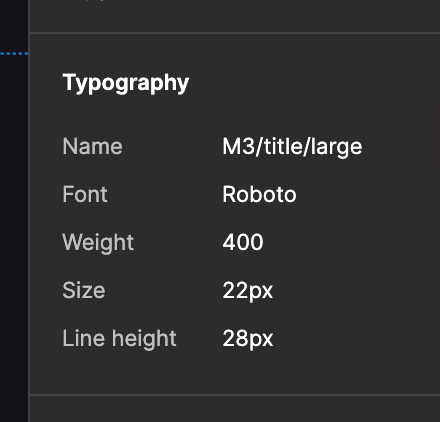This screenshot has width=440, height=422.
Task: Select the Font label
Action: point(85,194)
